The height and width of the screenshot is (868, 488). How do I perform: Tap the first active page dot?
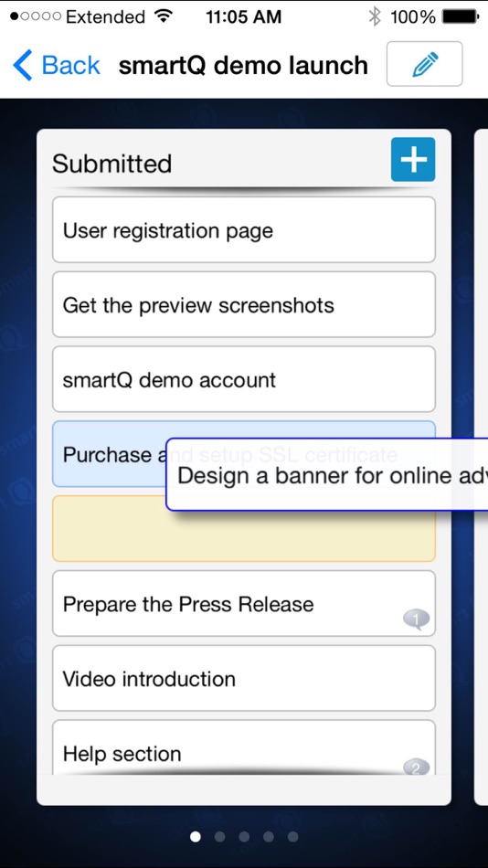(196, 836)
